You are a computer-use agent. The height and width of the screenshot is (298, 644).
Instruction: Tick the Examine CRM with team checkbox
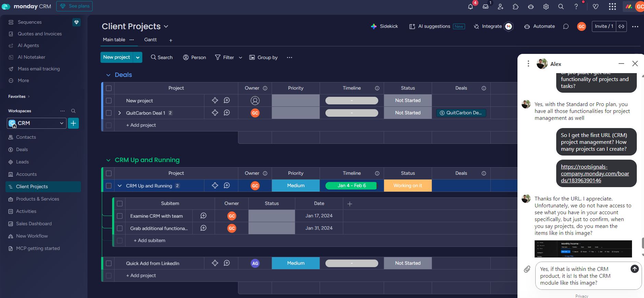point(120,216)
